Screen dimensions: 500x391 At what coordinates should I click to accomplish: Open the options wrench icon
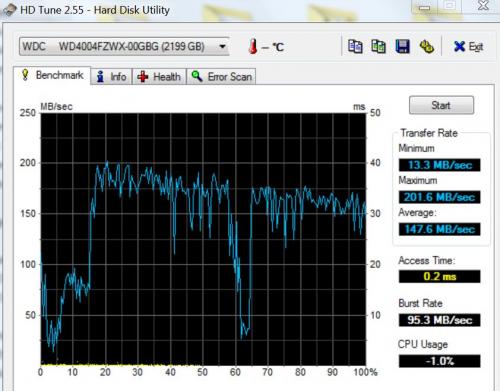click(427, 46)
